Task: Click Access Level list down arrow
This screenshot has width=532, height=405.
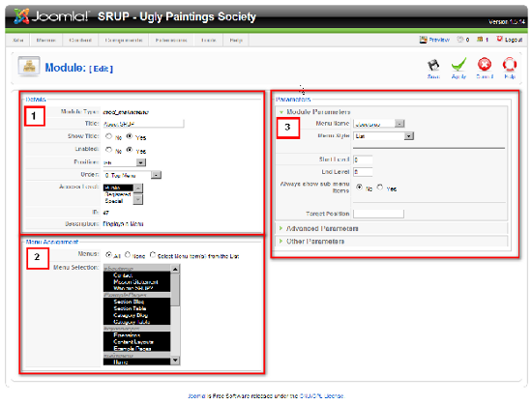Action: [138, 200]
